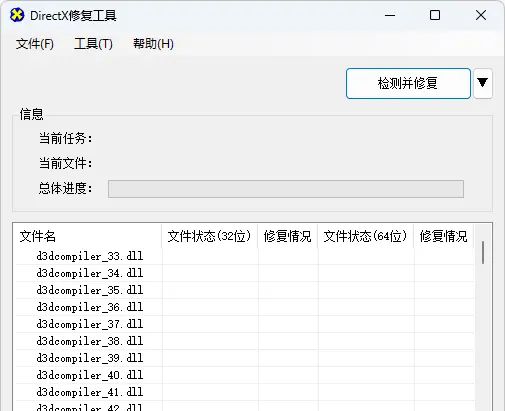Screen dimensions: 505x411
Task: Click the 总体进度 progress bar
Action: [x=286, y=189]
